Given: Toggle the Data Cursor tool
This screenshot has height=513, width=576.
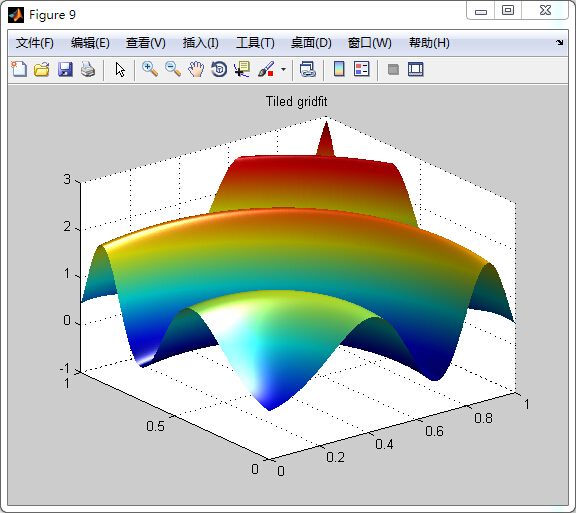Looking at the screenshot, I should pyautogui.click(x=242, y=69).
